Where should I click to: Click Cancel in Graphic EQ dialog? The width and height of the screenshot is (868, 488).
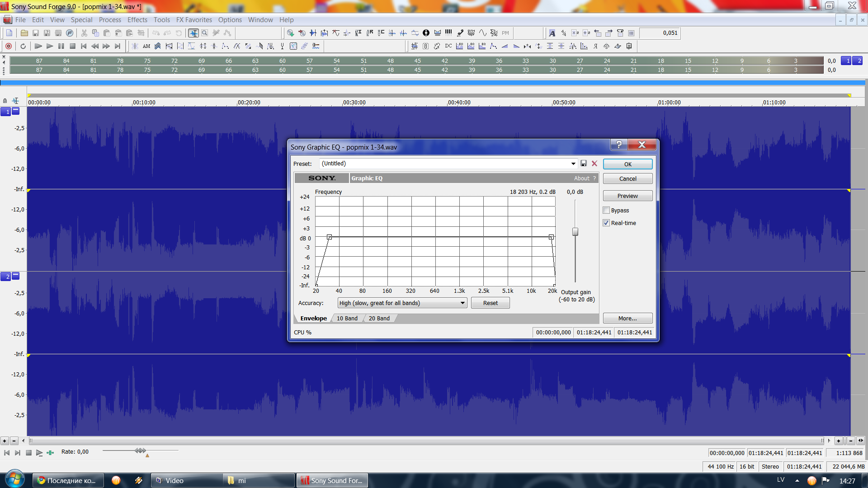click(x=627, y=178)
